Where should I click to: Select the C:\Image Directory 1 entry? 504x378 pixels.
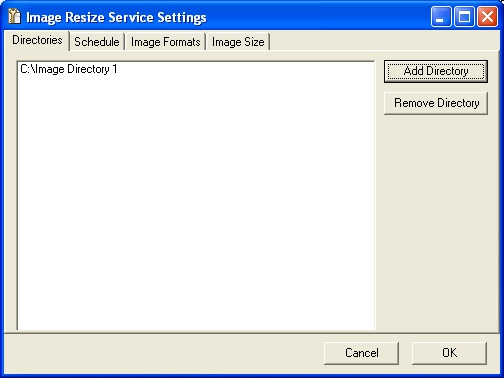69,69
